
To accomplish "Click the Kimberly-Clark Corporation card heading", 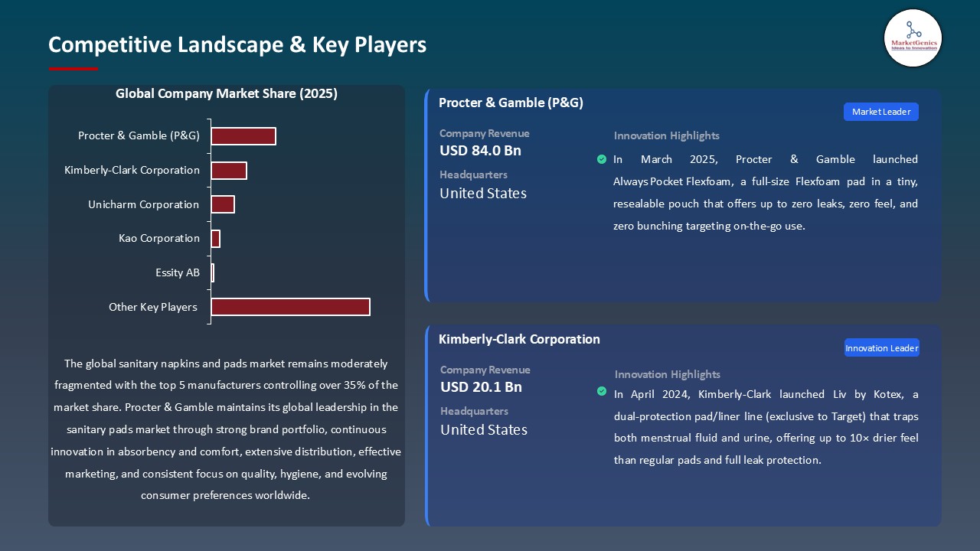I will (519, 339).
